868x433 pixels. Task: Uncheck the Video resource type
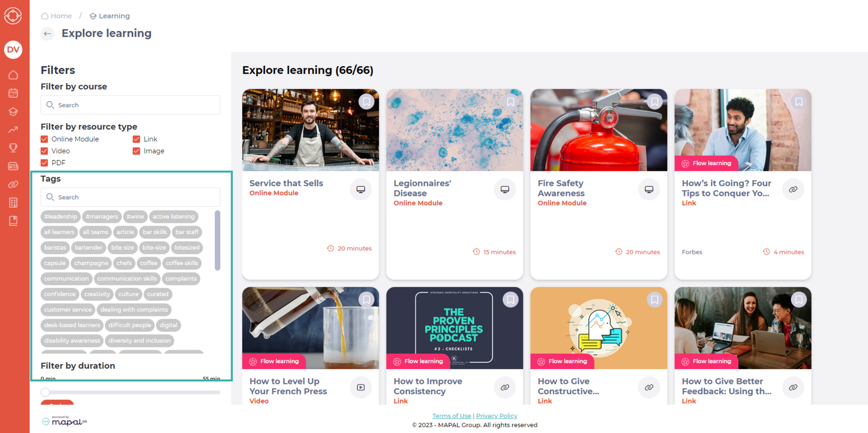[44, 151]
